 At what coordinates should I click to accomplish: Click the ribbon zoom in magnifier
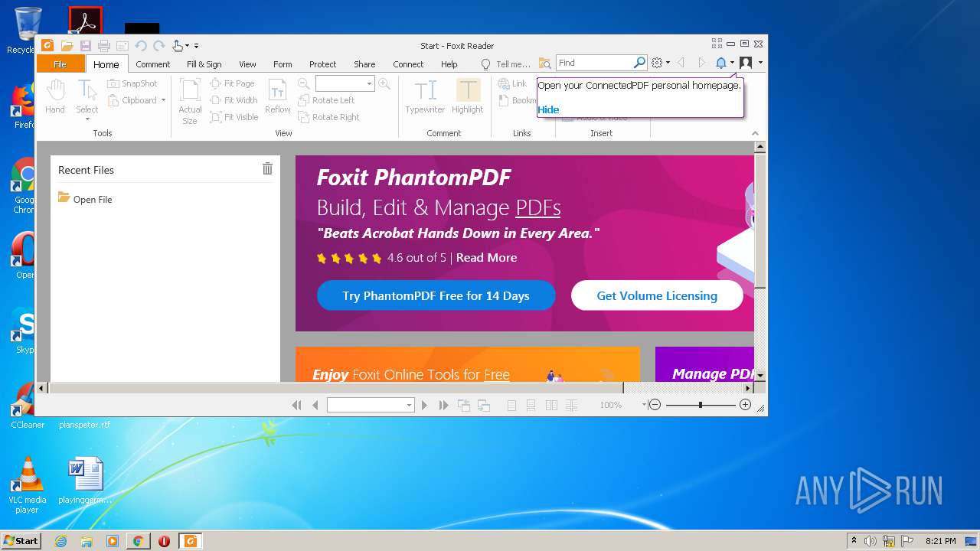[384, 83]
